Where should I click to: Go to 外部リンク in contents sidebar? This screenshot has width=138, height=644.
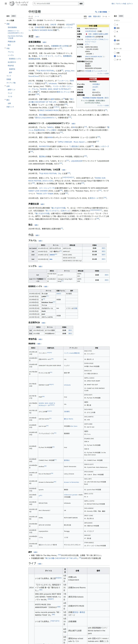click(x=10, y=107)
